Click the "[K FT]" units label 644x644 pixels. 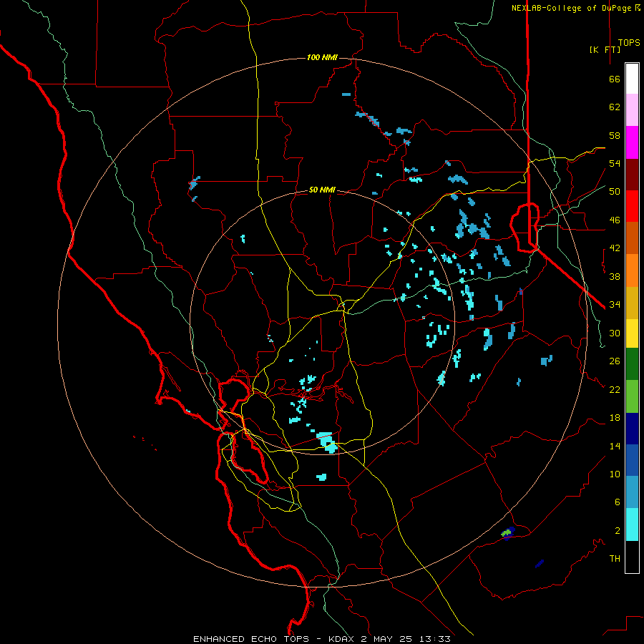click(x=605, y=49)
